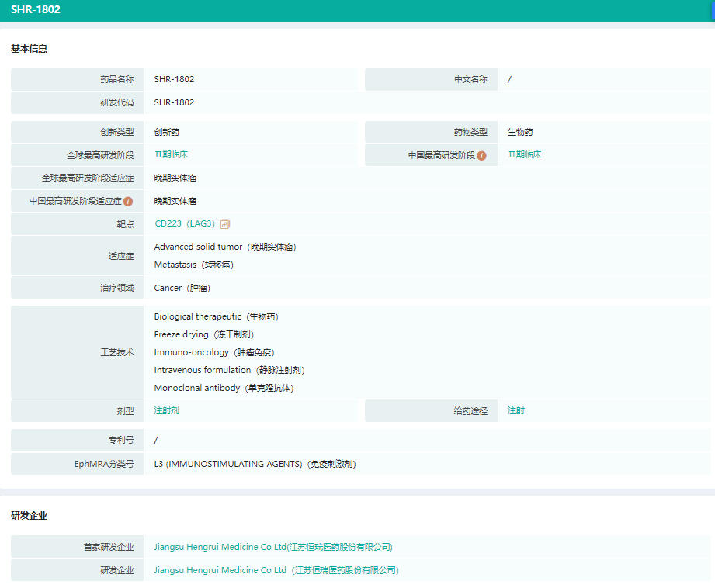
Task: Open the last row's Jiangsu Hengrui company link
Action: pyautogui.click(x=276, y=570)
